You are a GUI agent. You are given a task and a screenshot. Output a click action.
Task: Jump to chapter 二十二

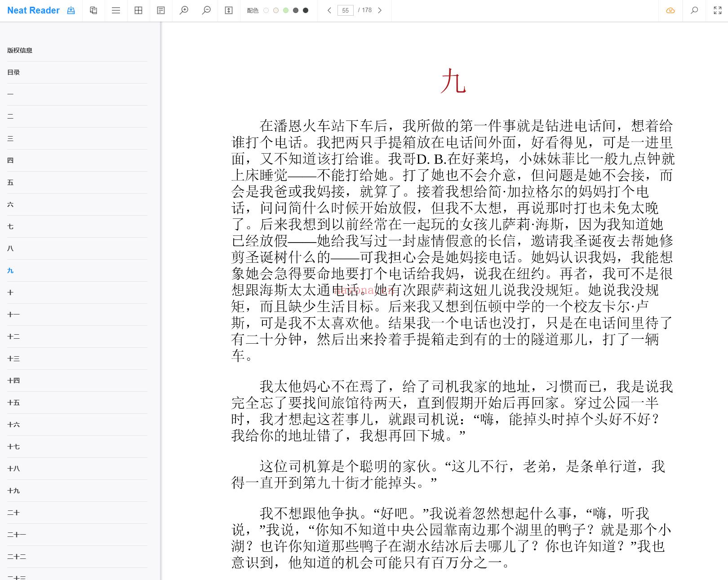pyautogui.click(x=77, y=557)
